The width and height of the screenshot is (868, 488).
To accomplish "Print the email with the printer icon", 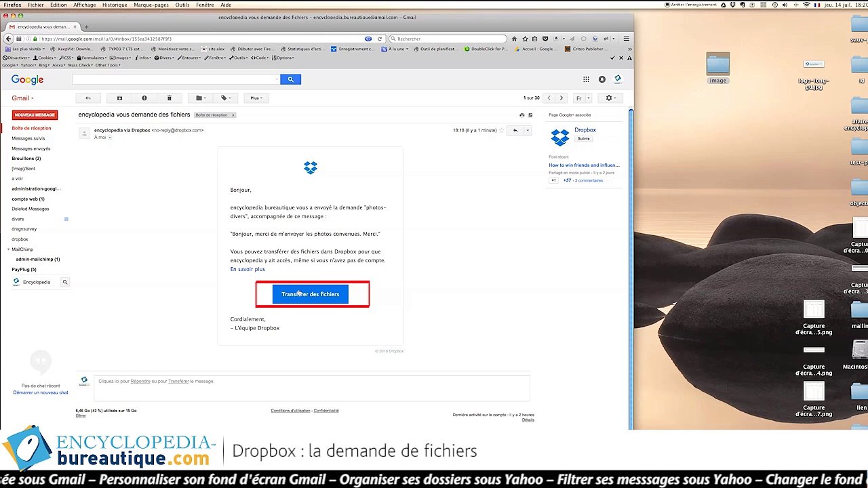I will pyautogui.click(x=521, y=115).
